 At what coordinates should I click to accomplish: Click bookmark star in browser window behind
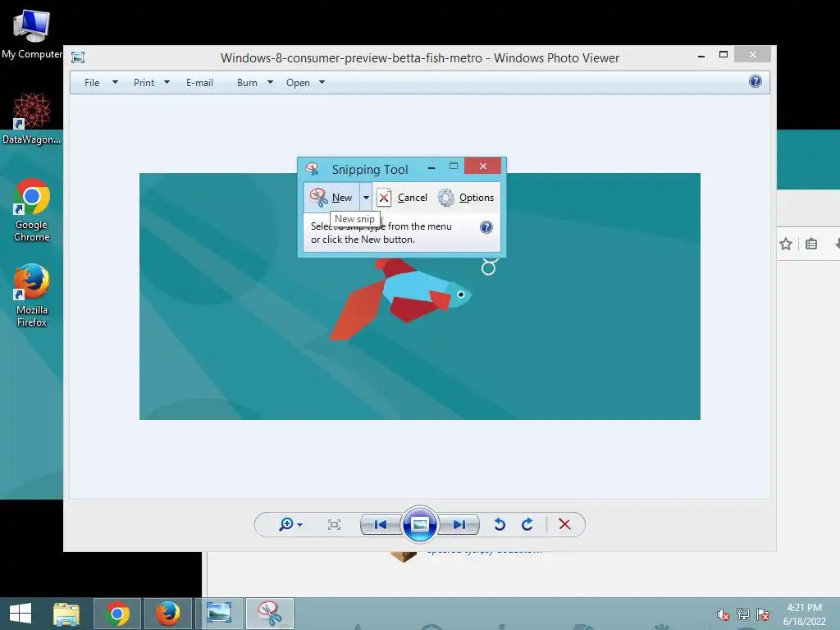[x=786, y=244]
